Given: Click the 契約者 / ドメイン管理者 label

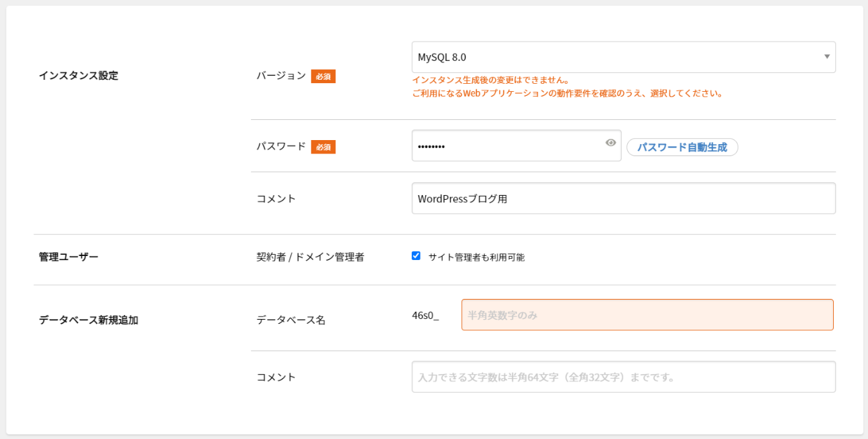Looking at the screenshot, I should [310, 257].
